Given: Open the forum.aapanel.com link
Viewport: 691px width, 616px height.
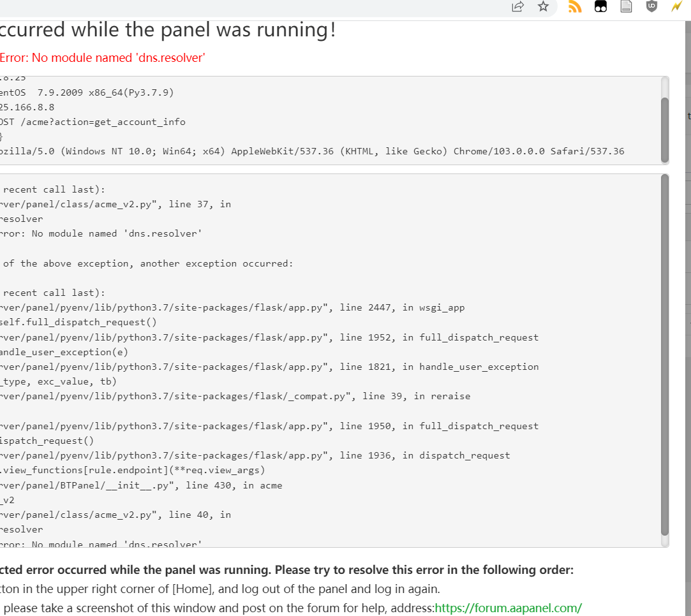Looking at the screenshot, I should [508, 608].
